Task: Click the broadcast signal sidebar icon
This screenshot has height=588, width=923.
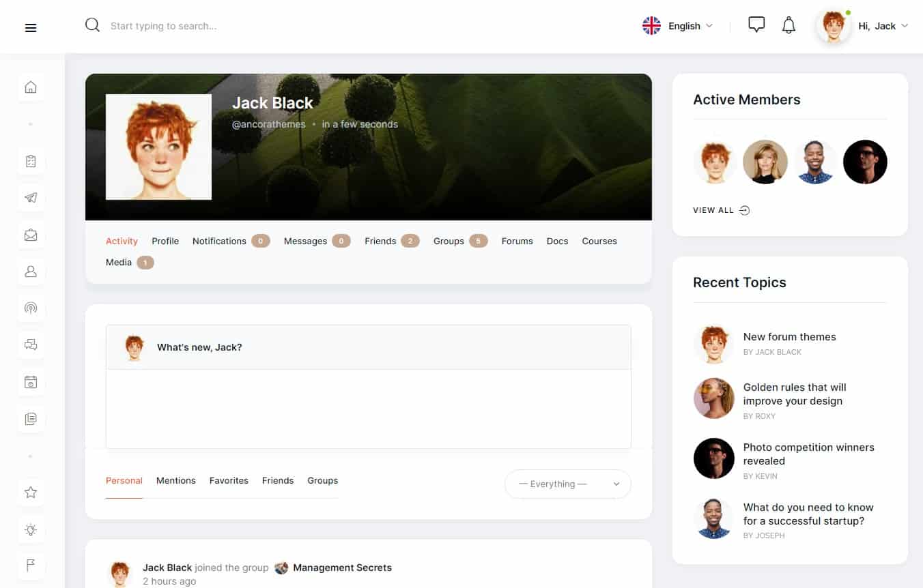Action: click(x=31, y=308)
